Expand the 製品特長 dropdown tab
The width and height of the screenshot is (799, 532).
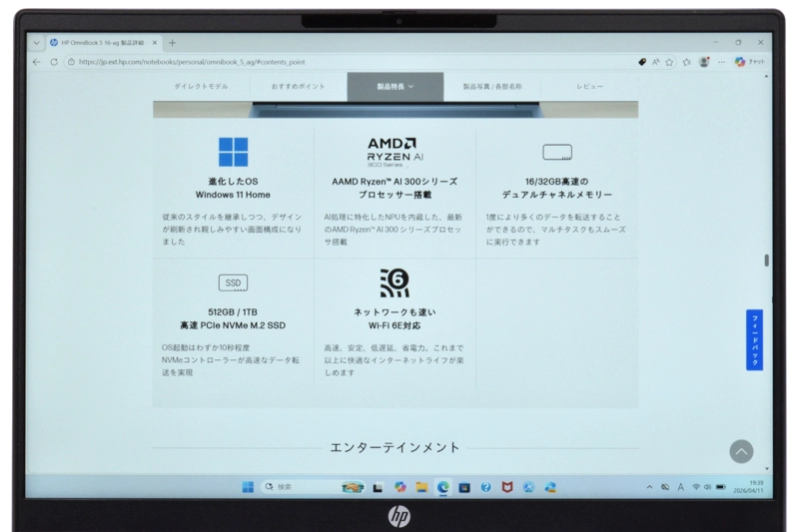396,87
